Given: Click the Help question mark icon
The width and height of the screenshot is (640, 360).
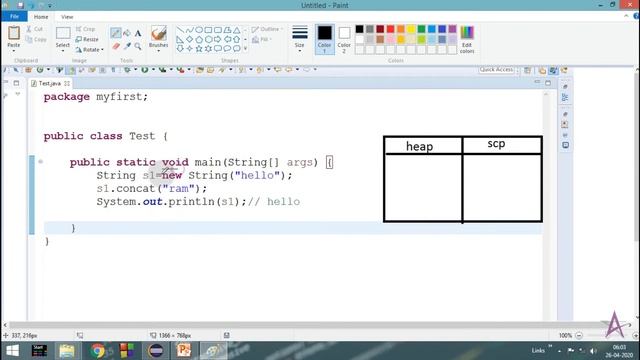Looking at the screenshot, I should pos(636,16).
